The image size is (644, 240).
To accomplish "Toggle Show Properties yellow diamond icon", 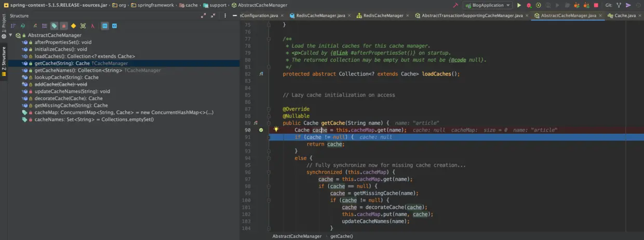I will (73, 25).
